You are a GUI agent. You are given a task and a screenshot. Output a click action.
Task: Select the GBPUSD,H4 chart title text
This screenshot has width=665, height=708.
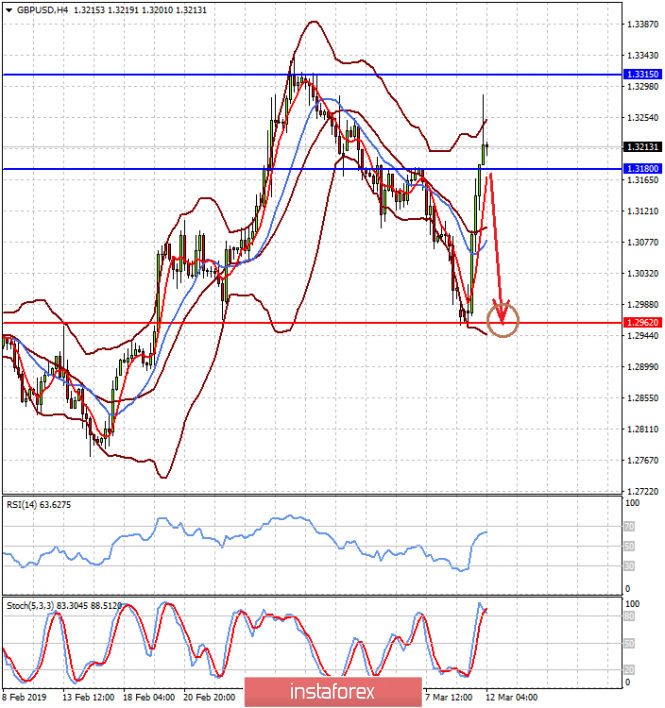pyautogui.click(x=42, y=10)
